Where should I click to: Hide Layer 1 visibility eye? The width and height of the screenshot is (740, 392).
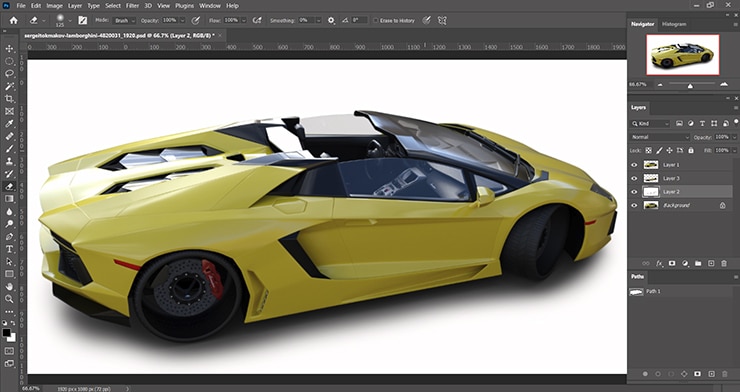pyautogui.click(x=634, y=165)
